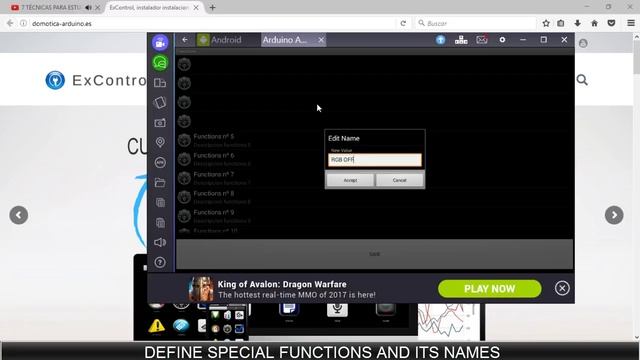The width and height of the screenshot is (640, 360).
Task: Reload the current page
Action: [x=403, y=23]
